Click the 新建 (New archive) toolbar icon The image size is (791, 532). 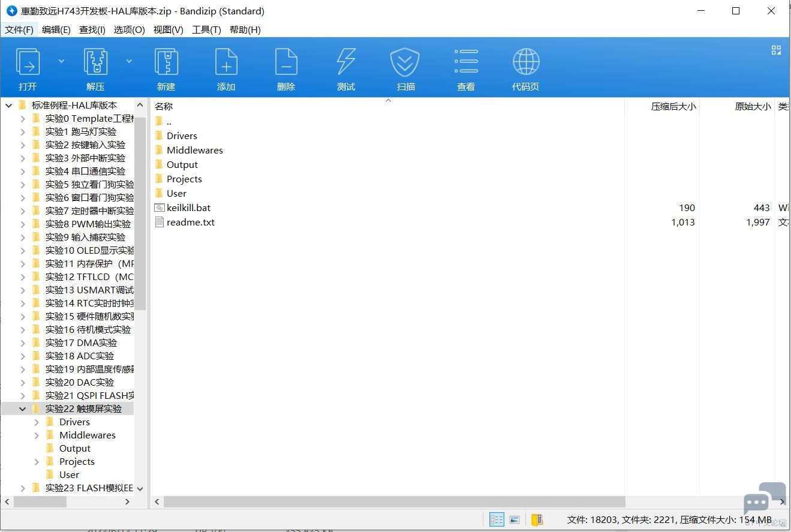tap(166, 62)
